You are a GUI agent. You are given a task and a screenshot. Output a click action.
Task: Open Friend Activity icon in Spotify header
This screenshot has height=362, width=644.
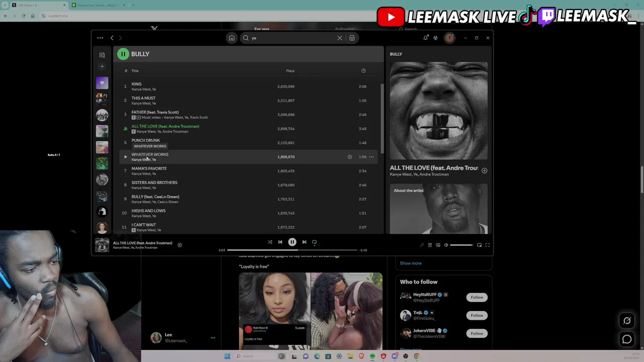point(436,38)
